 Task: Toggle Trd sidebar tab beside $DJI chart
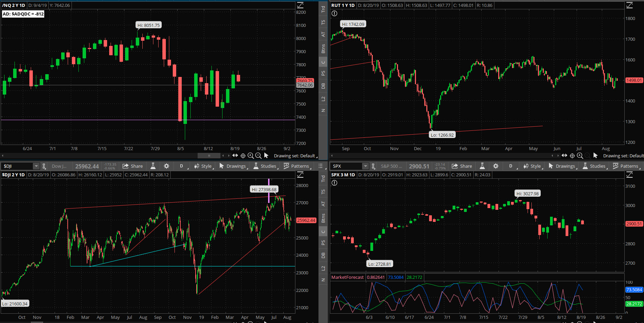pos(323,179)
